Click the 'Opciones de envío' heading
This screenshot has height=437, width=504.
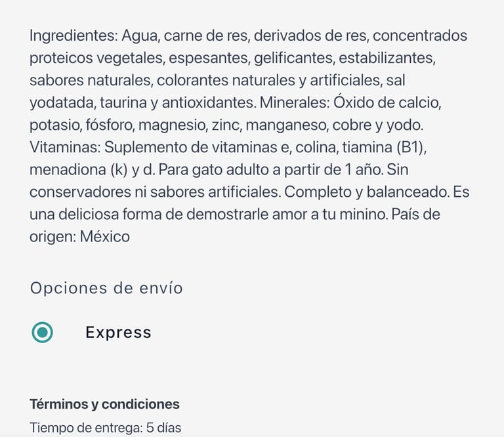(x=106, y=288)
